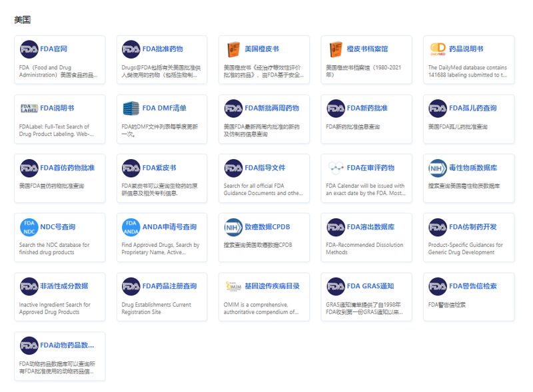The height and width of the screenshot is (392, 533).
Task: Click the orange book icon beside 美国橙皮书
Action: click(x=234, y=49)
